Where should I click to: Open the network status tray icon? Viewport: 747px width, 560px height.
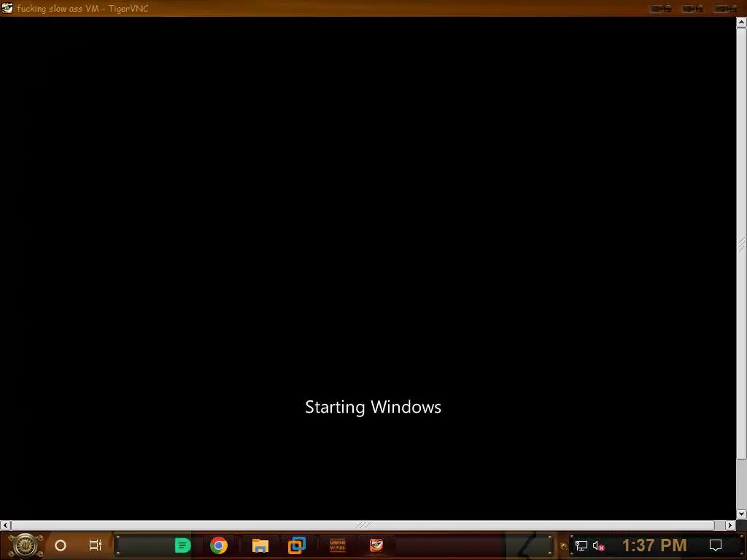point(581,545)
